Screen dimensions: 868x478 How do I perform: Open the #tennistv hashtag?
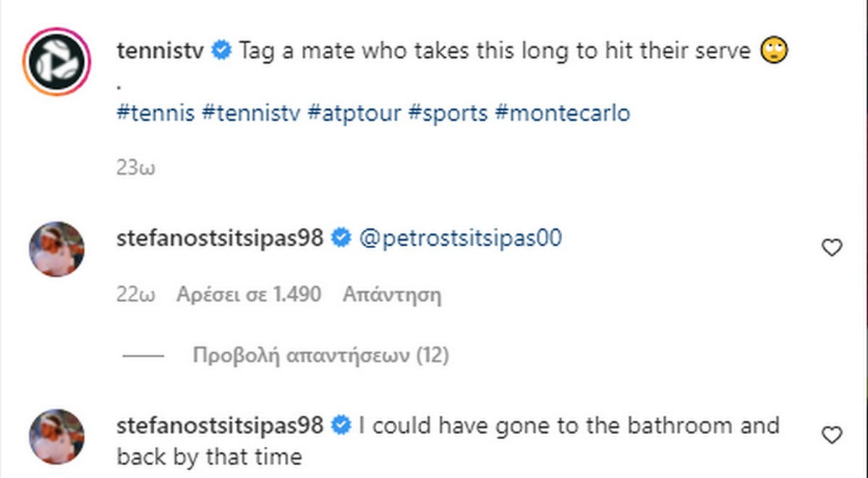coord(250,114)
